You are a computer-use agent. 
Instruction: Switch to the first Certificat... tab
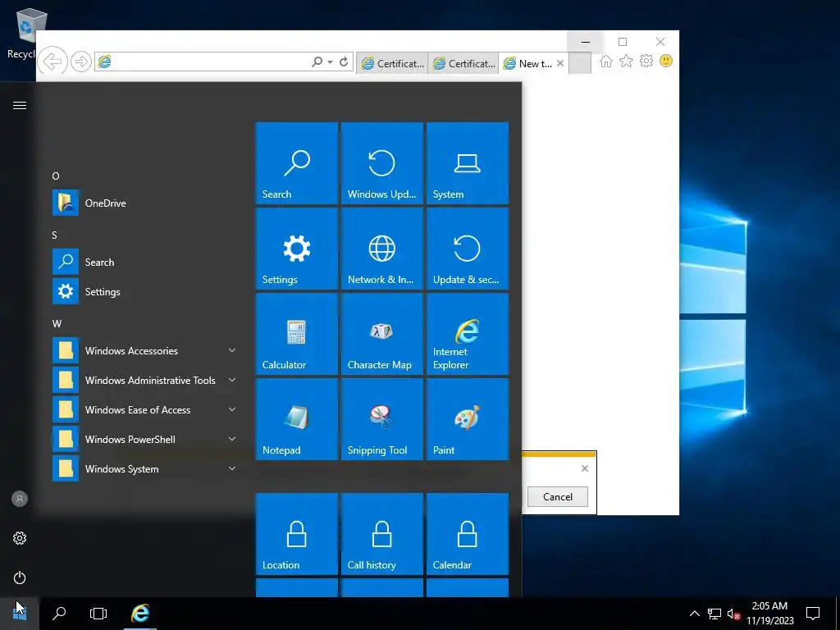(x=392, y=63)
